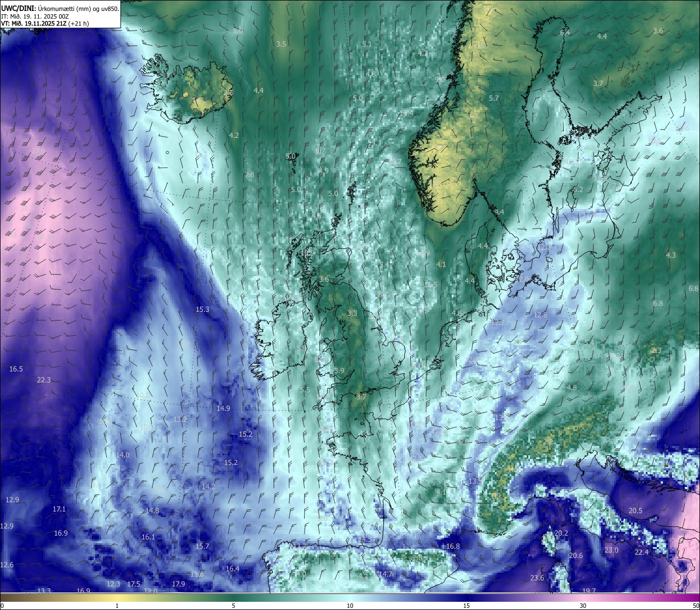
Task: Select the map value 5.5
Action: [x=305, y=390]
